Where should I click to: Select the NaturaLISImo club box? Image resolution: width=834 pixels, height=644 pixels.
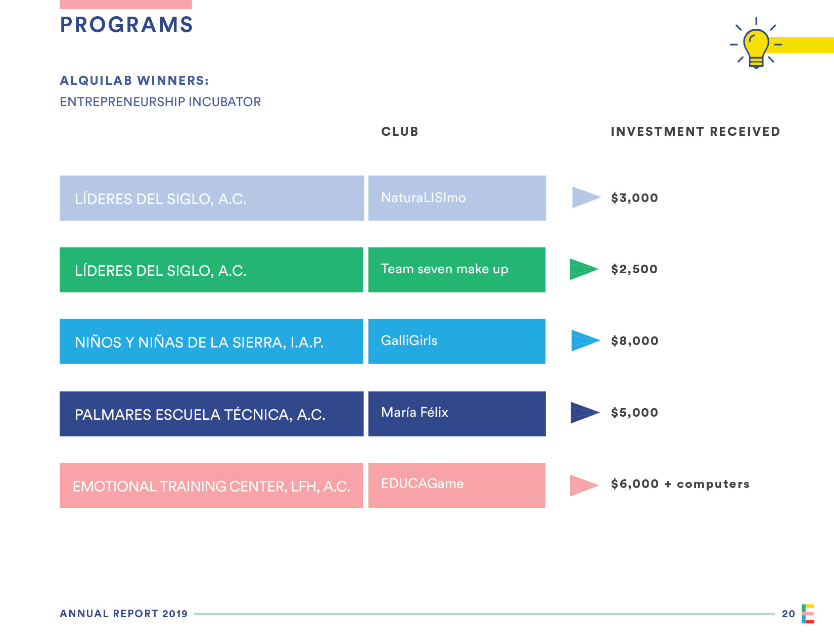coord(456,198)
